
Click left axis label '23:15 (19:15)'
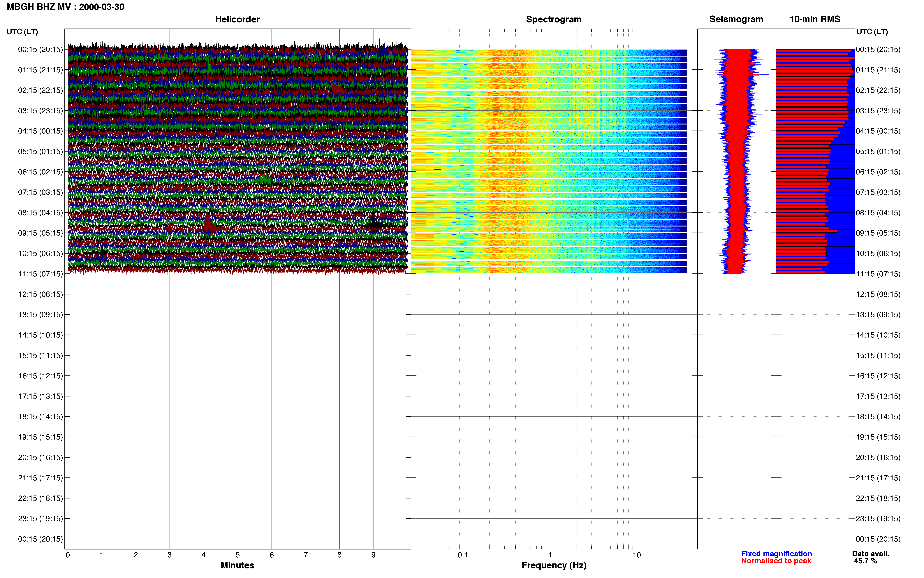pyautogui.click(x=41, y=519)
